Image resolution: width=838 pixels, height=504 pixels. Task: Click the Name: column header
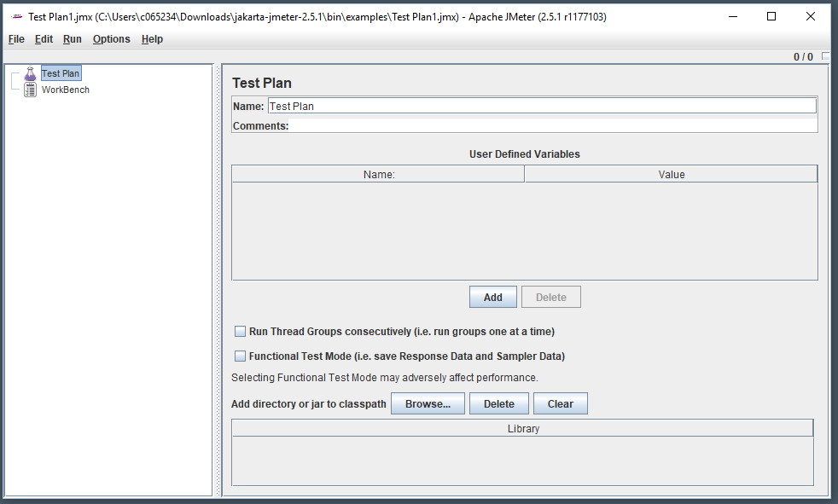point(378,175)
